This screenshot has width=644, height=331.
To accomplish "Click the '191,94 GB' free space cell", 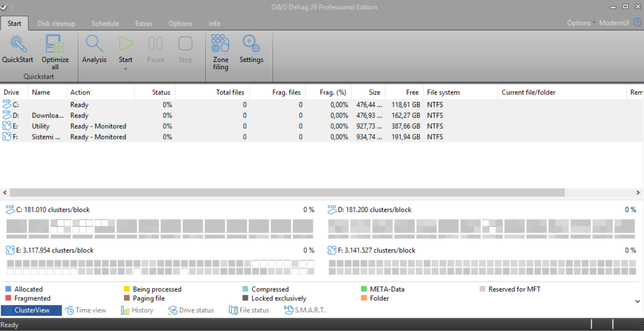I will coord(406,137).
